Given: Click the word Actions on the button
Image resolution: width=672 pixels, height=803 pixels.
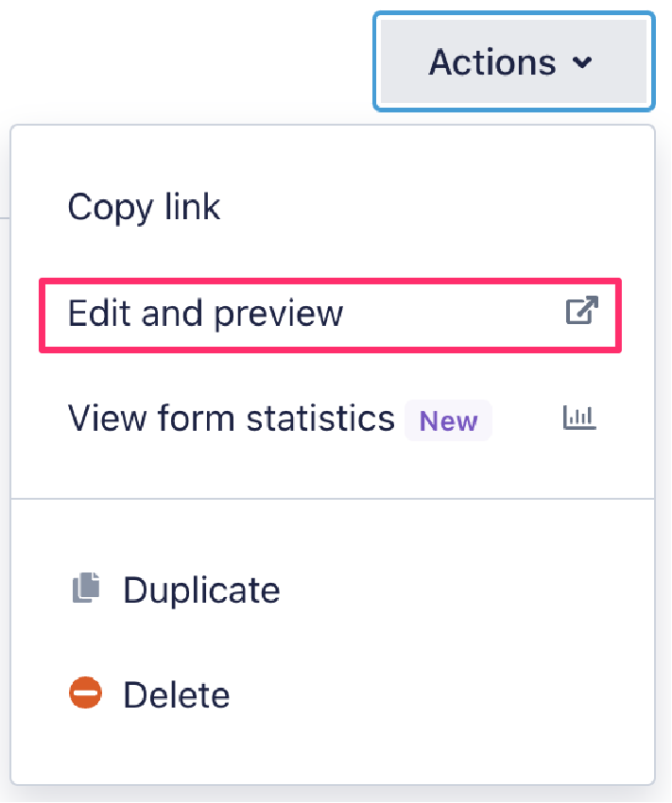Looking at the screenshot, I should (x=492, y=63).
